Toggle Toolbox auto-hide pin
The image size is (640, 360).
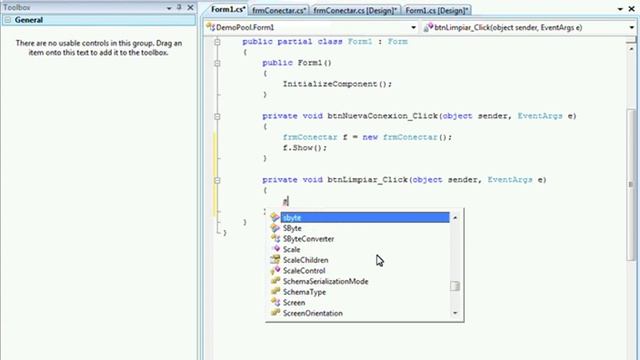click(179, 7)
